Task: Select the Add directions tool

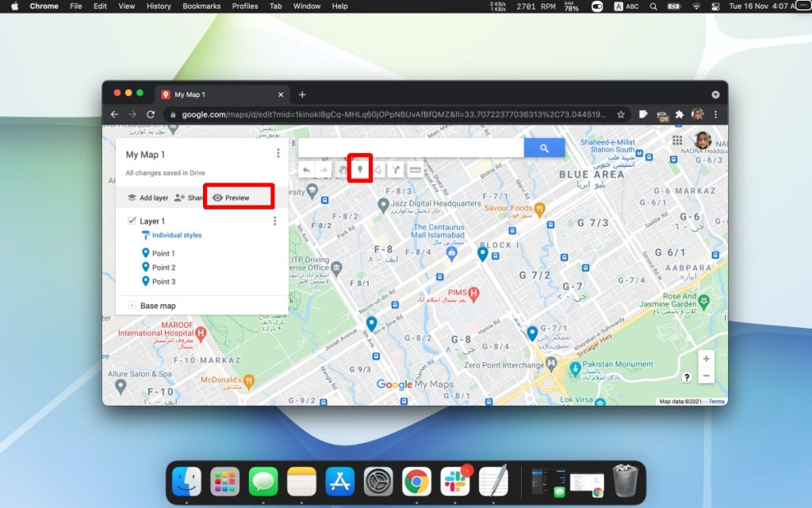Action: (x=396, y=169)
